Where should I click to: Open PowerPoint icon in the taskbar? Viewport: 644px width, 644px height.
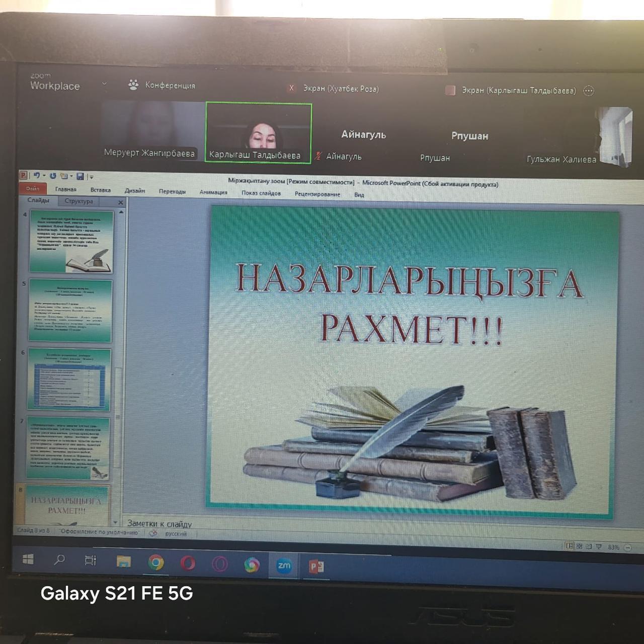pos(316,567)
